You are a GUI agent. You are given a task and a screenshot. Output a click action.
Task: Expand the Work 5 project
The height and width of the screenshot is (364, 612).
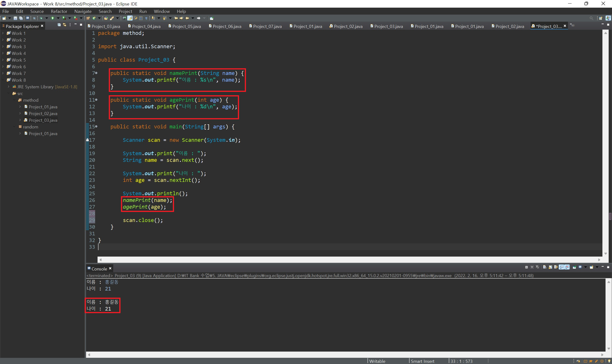point(3,60)
